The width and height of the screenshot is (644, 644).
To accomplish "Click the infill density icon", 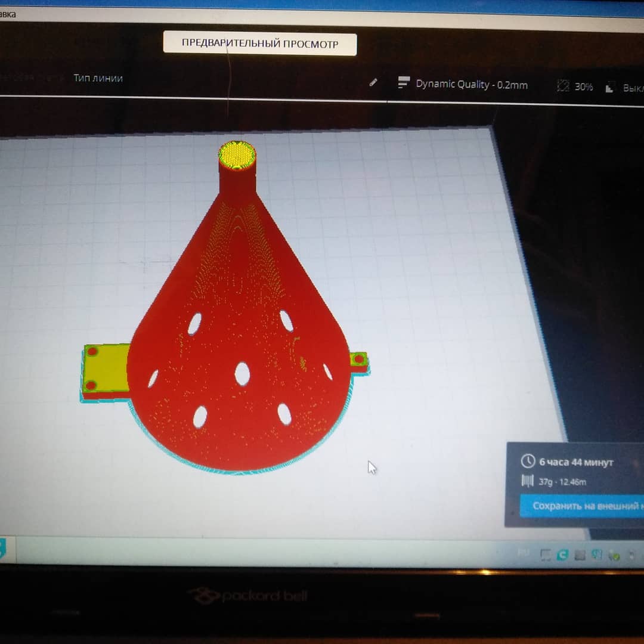I will point(563,86).
